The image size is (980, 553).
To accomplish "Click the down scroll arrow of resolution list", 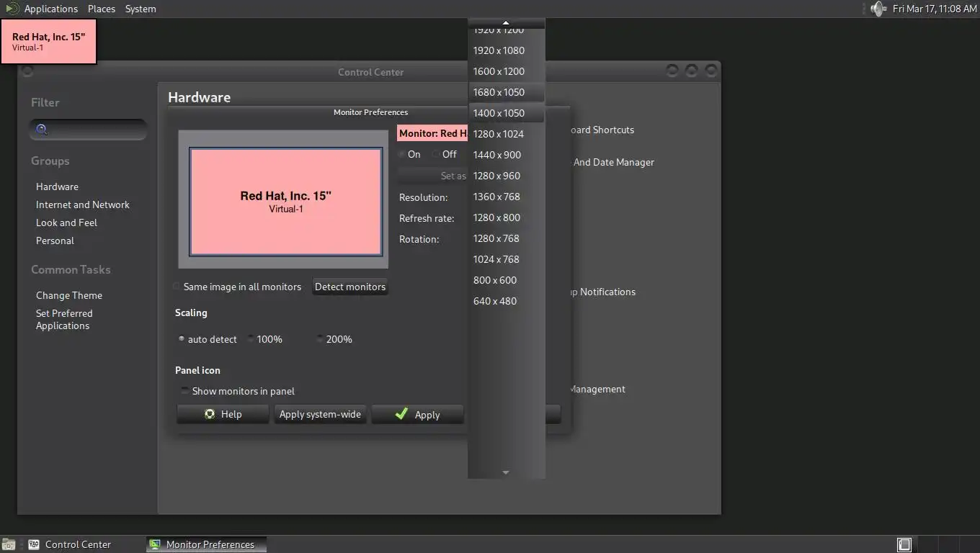I will point(506,472).
